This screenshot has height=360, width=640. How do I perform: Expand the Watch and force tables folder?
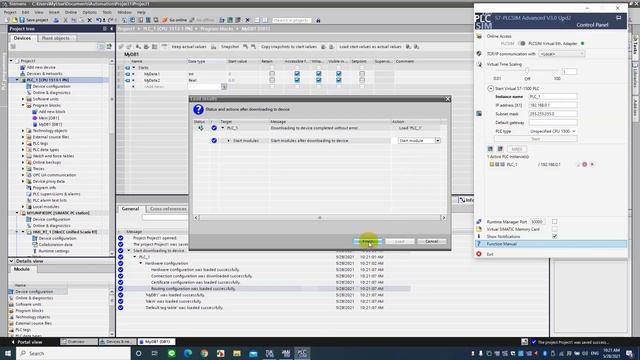click(23, 156)
